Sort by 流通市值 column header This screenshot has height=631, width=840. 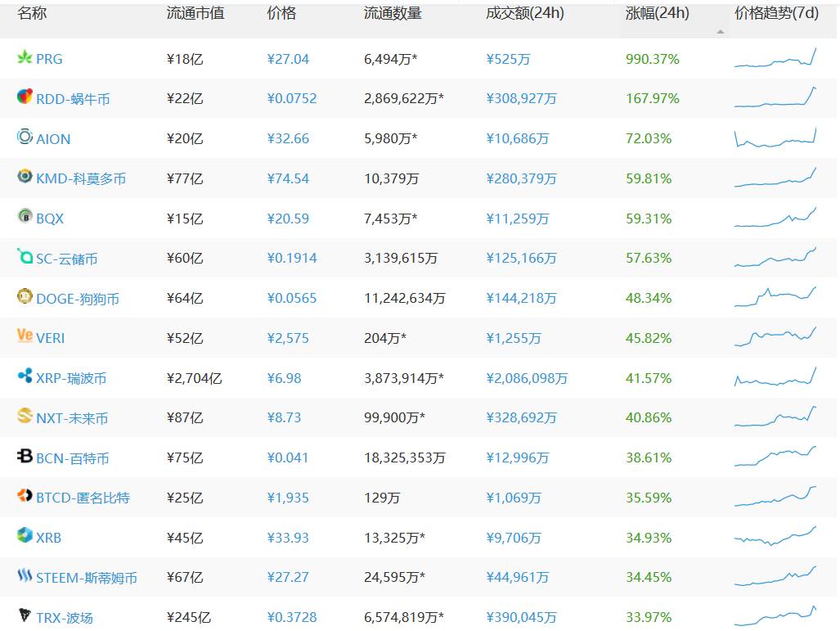[195, 14]
